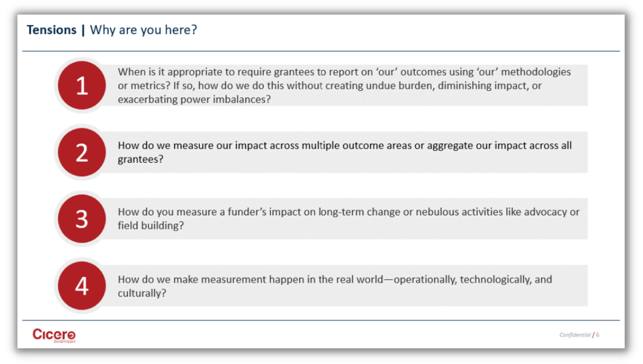Screen dimensions: 643x364
Task: Click the horizontal rule beneath the slide title
Action: [x=320, y=51]
